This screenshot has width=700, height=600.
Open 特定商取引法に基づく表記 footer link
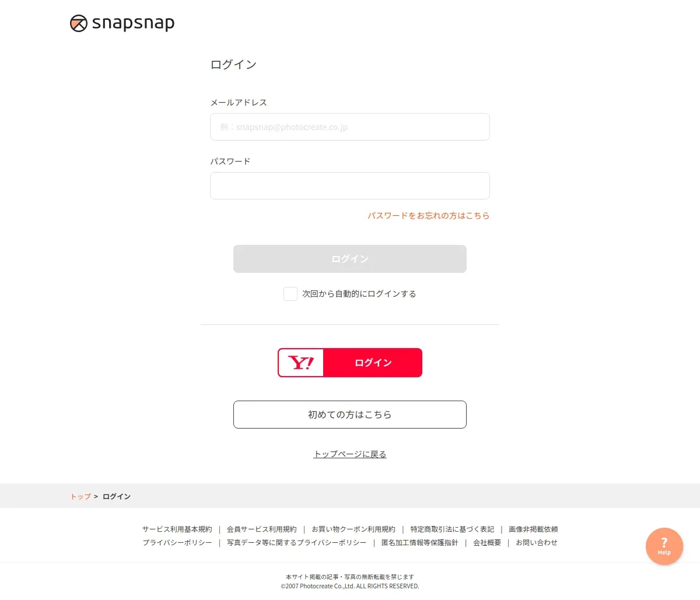click(452, 529)
